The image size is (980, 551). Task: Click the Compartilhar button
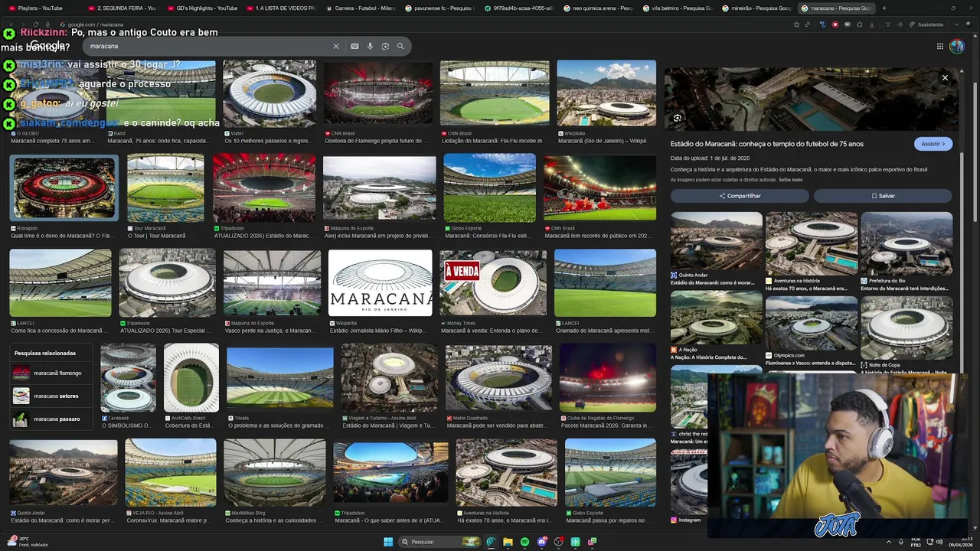740,196
